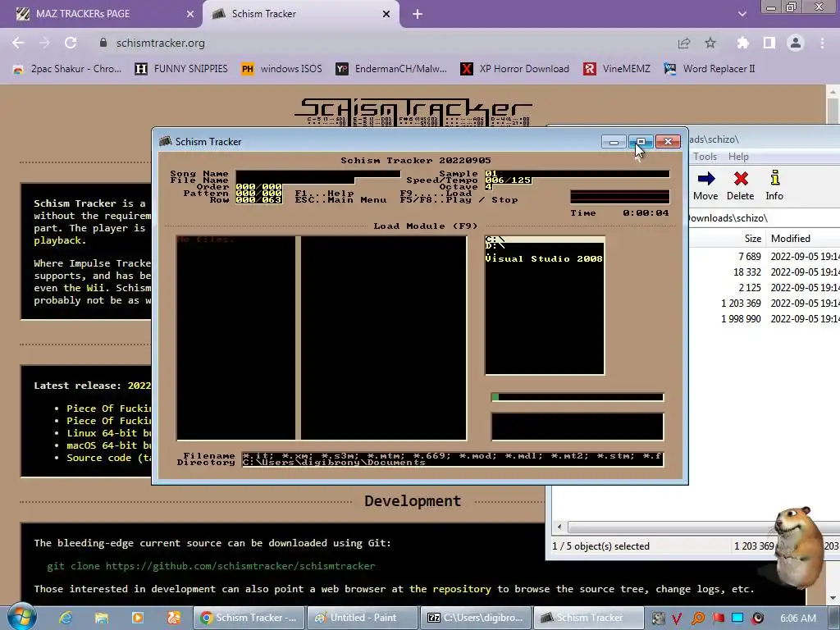Screen dimensions: 840x630
Task: Close the Schism Tracker application window
Action: coord(668,141)
